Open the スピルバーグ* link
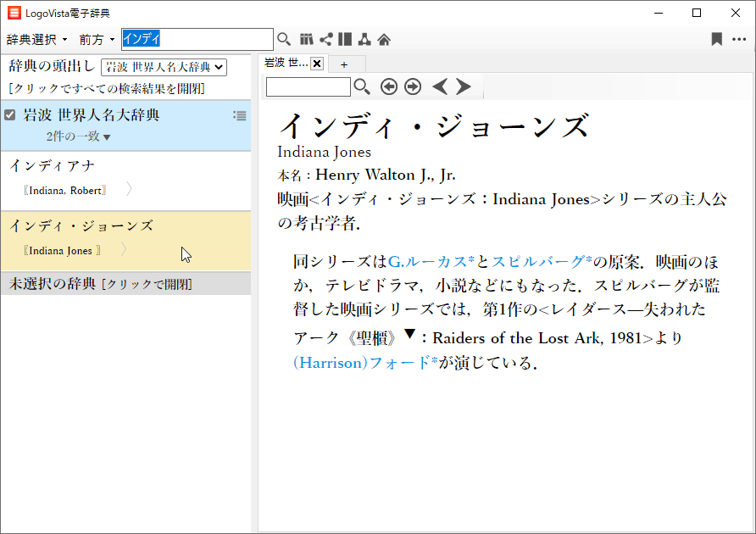 coord(542,261)
